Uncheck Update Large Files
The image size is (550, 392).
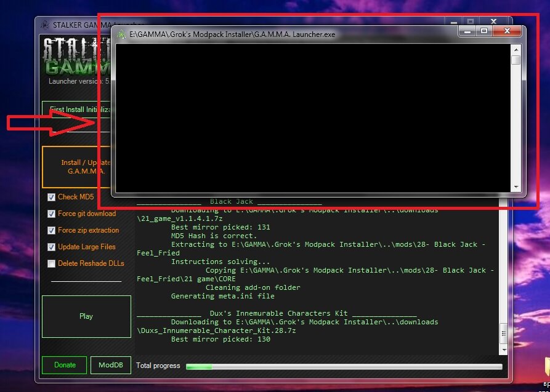(x=52, y=247)
